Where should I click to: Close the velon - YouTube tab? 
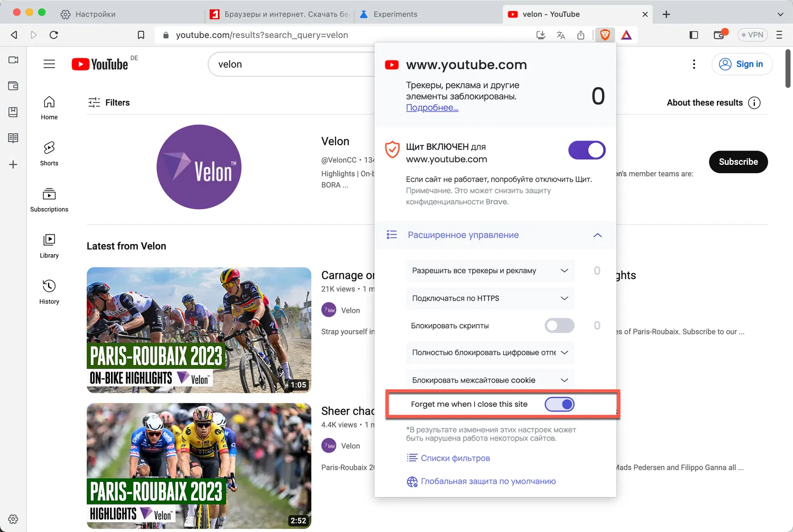(645, 14)
